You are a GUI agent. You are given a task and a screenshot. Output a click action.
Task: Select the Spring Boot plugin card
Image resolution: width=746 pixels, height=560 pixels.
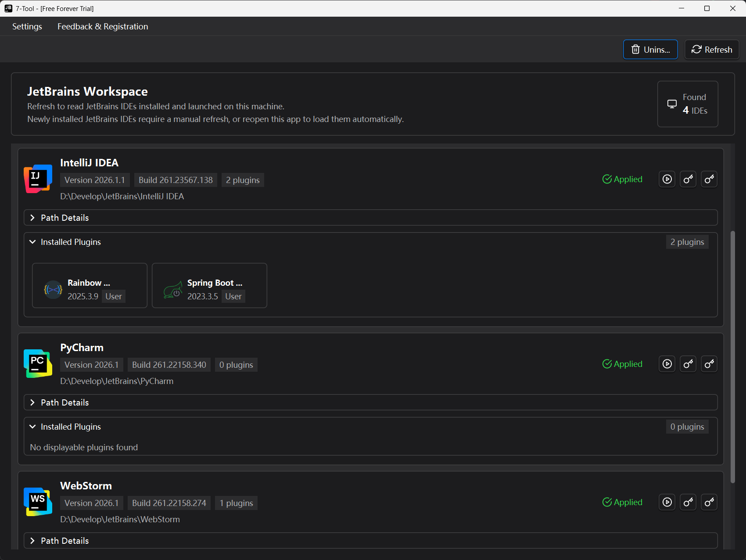[x=209, y=285]
